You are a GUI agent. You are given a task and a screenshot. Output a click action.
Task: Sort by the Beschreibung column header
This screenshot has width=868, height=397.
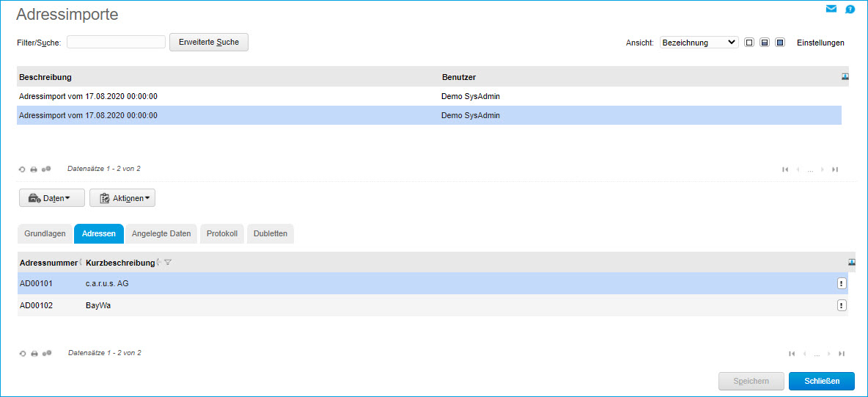(45, 76)
